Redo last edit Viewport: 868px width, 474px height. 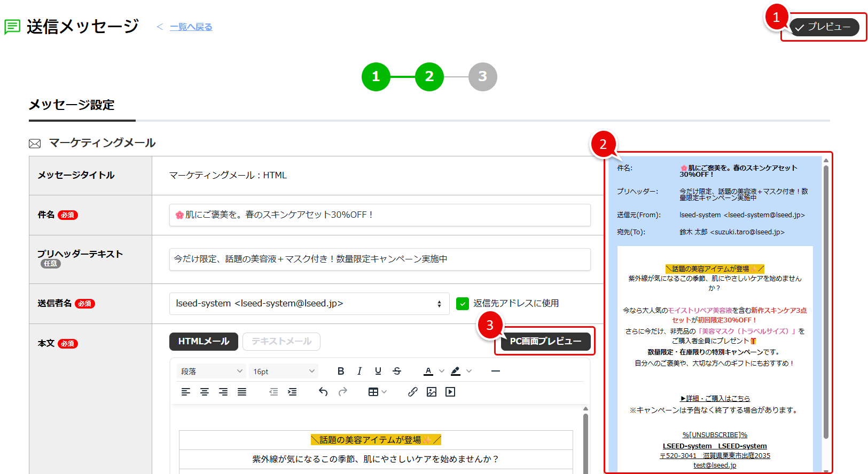tap(343, 392)
